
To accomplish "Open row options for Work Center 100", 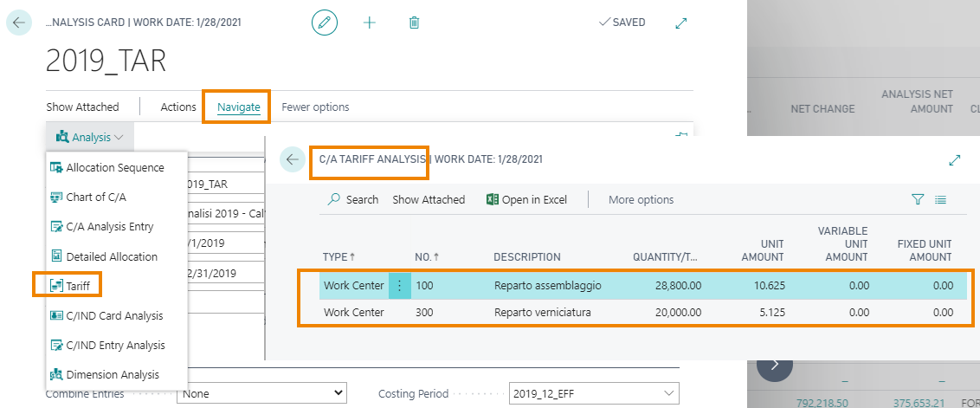I will click(400, 285).
